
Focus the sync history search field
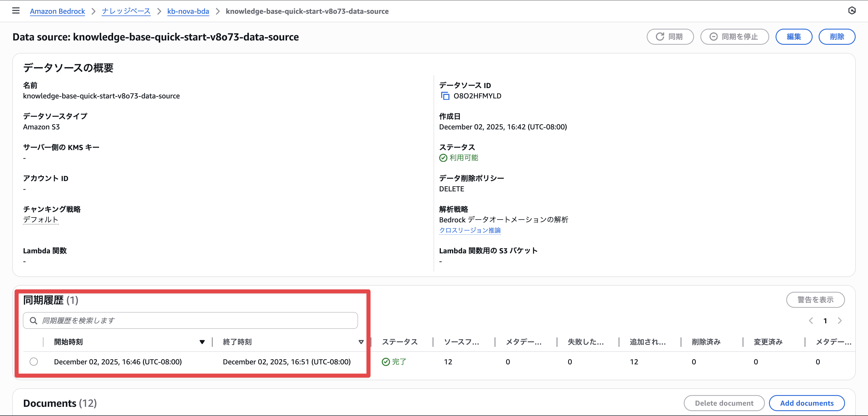click(195, 320)
